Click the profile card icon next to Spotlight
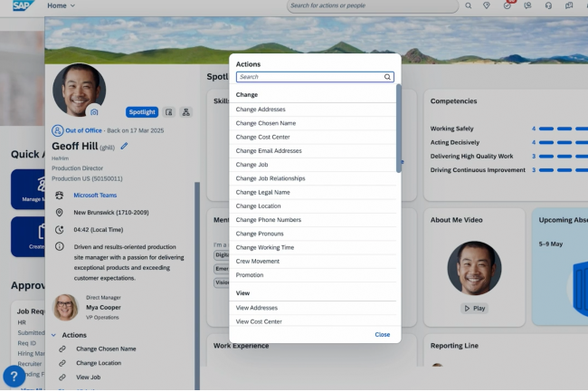 [169, 112]
